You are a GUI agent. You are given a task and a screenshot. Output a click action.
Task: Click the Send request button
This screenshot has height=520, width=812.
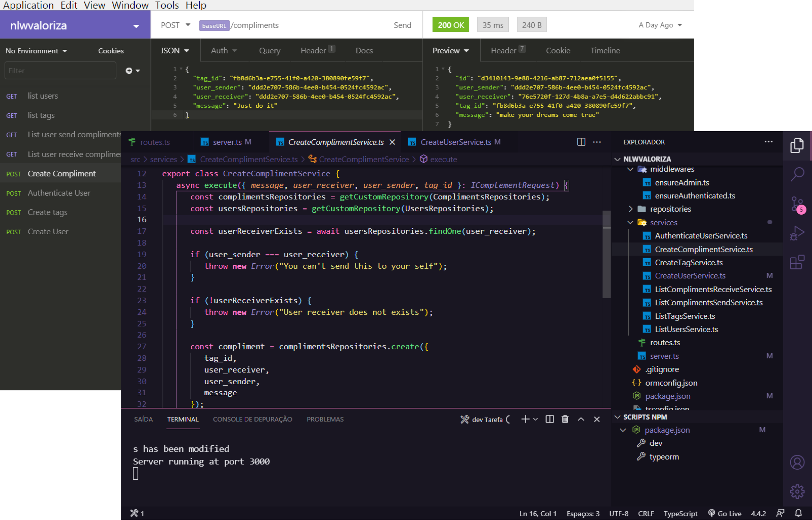coord(402,25)
